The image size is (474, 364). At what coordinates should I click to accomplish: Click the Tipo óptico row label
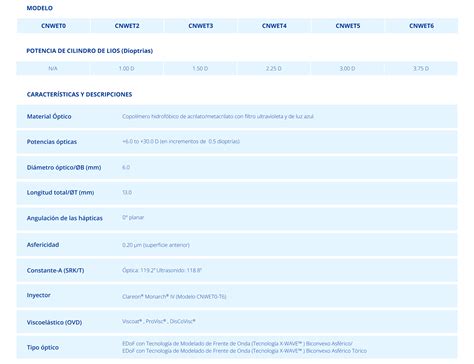tap(43, 347)
